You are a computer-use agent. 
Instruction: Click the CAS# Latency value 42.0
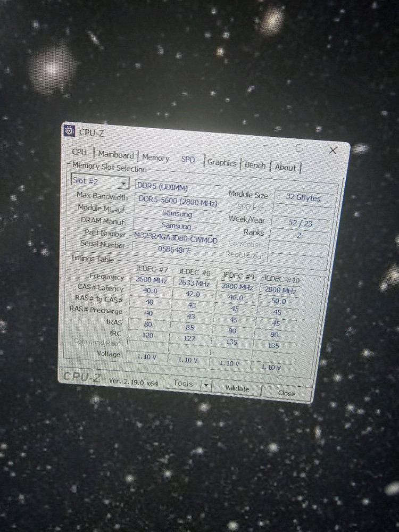(193, 294)
